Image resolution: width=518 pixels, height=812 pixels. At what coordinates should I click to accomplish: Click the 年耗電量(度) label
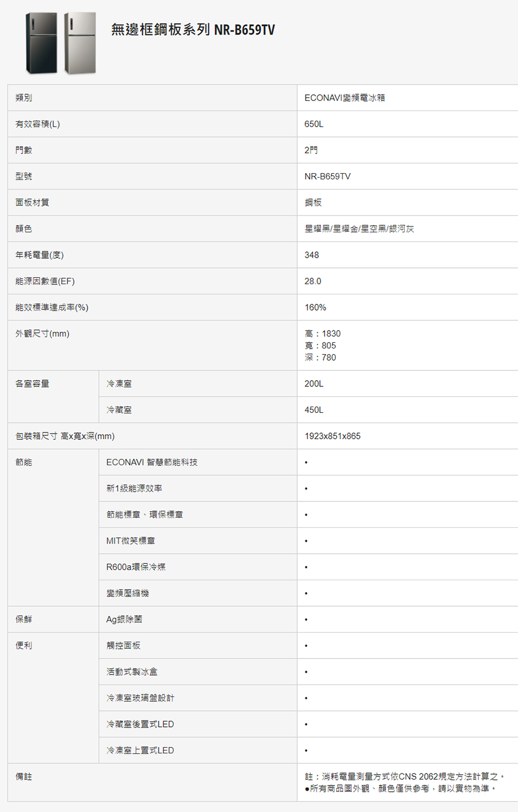40,255
